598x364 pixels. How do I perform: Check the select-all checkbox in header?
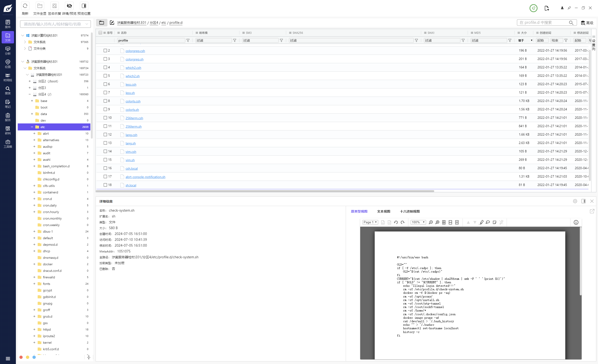pyautogui.click(x=100, y=32)
